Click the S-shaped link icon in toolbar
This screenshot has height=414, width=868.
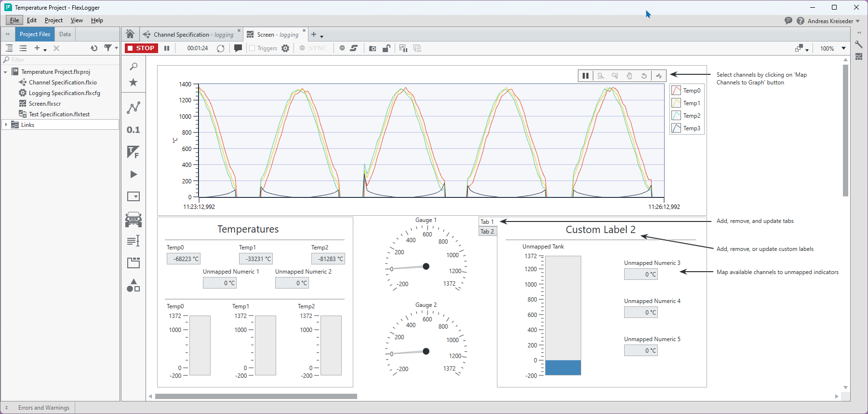click(x=354, y=48)
